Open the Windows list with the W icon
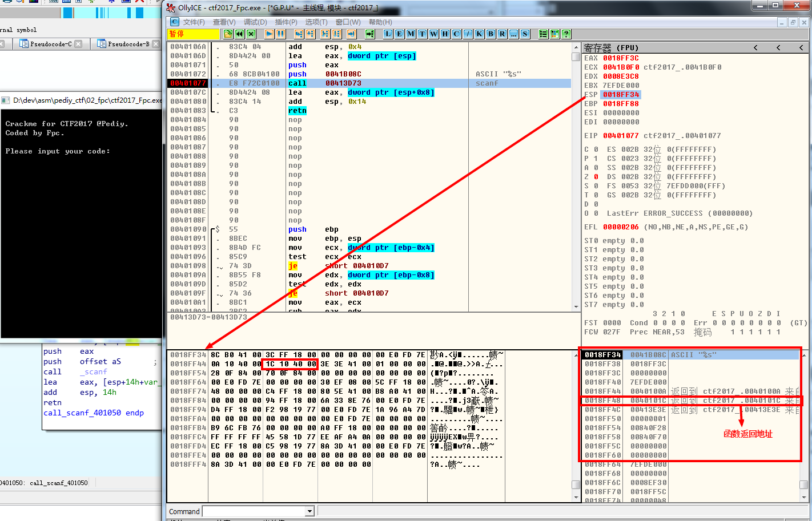 point(434,34)
